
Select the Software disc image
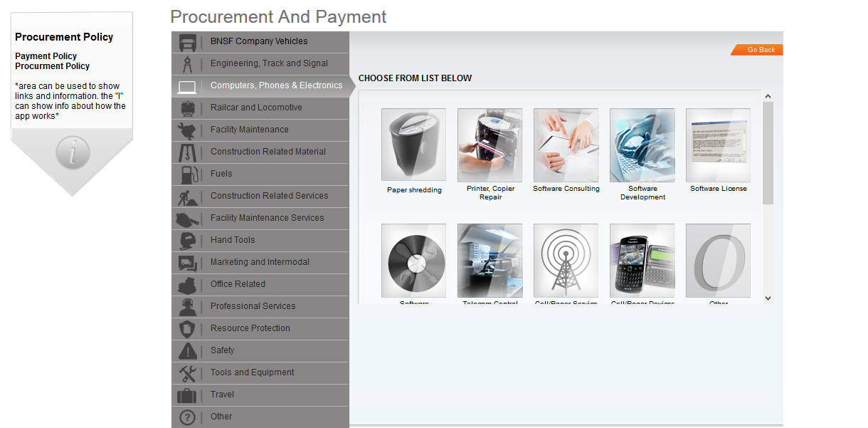click(x=414, y=261)
